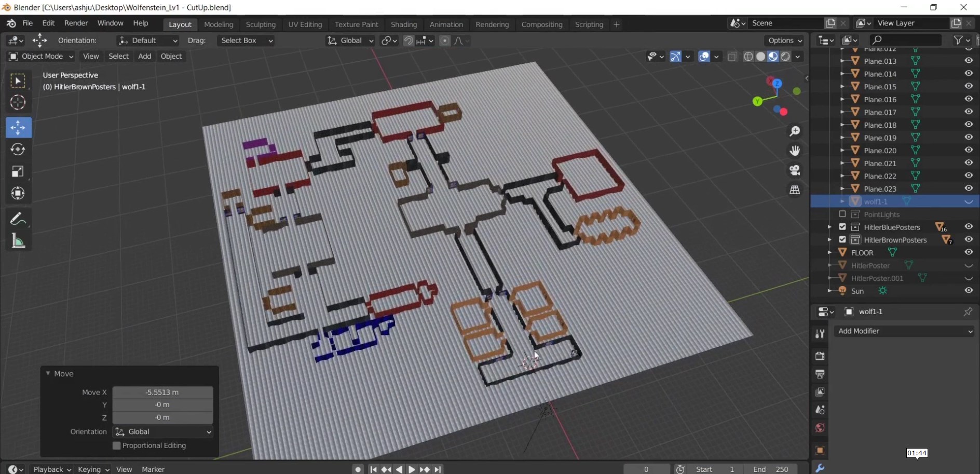Open the Object Mode dropdown

tap(42, 56)
